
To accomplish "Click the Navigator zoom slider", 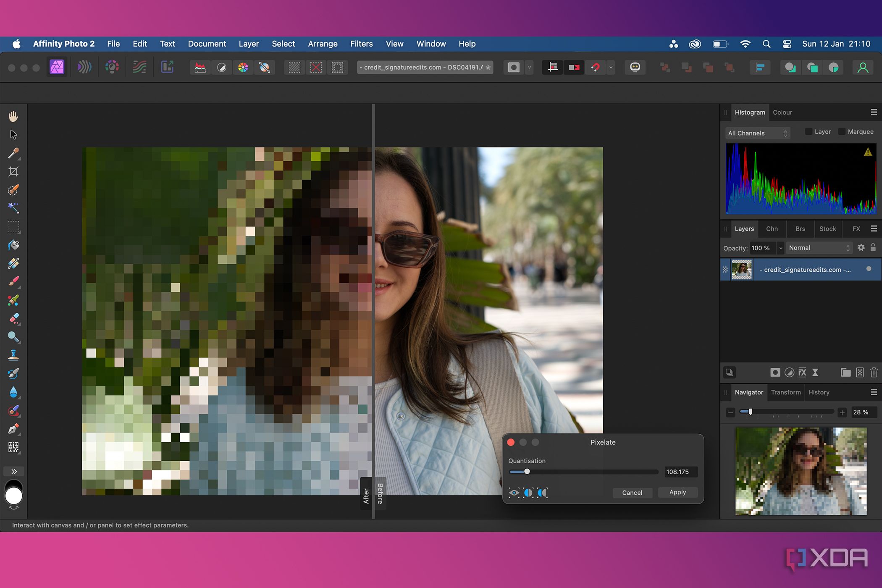I will (x=786, y=412).
